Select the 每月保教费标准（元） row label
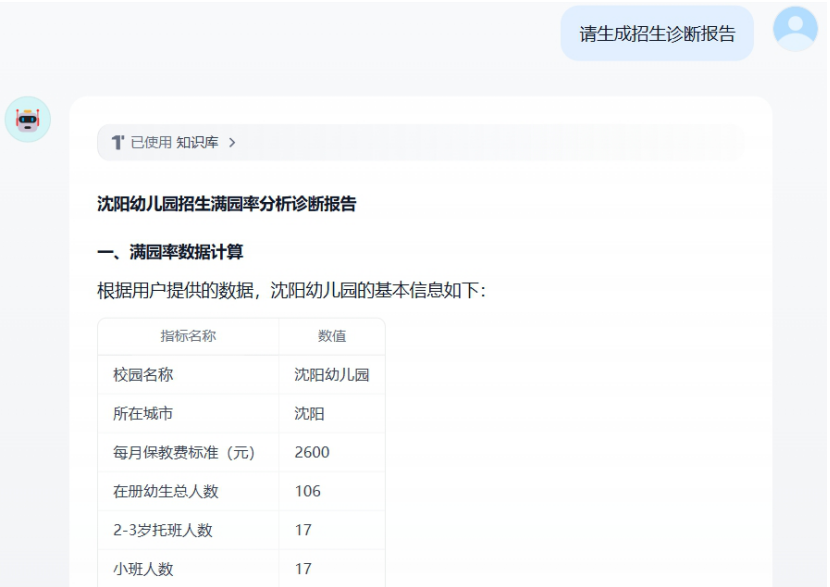The image size is (830, 587). 184,452
